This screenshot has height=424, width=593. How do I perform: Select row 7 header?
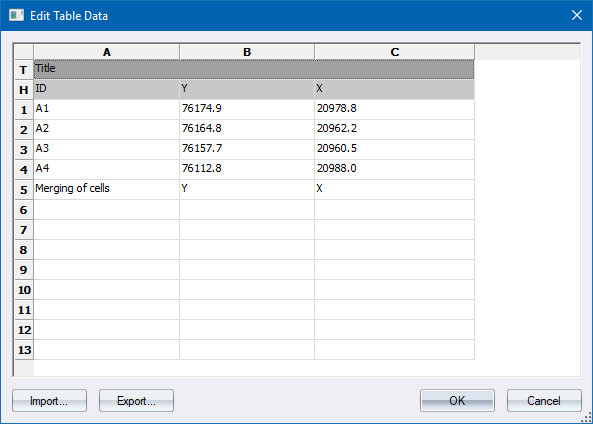(24, 230)
